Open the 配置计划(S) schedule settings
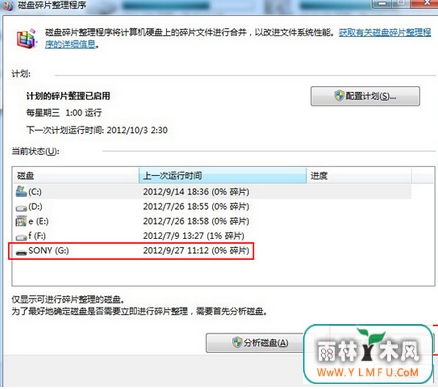 pos(365,96)
